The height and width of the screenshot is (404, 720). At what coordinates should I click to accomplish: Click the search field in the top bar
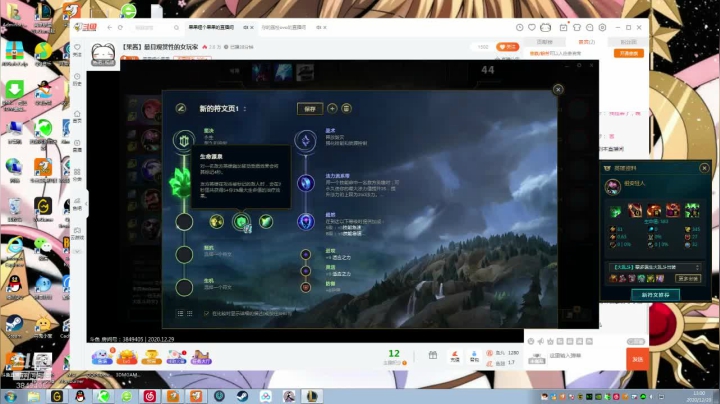click(x=154, y=28)
